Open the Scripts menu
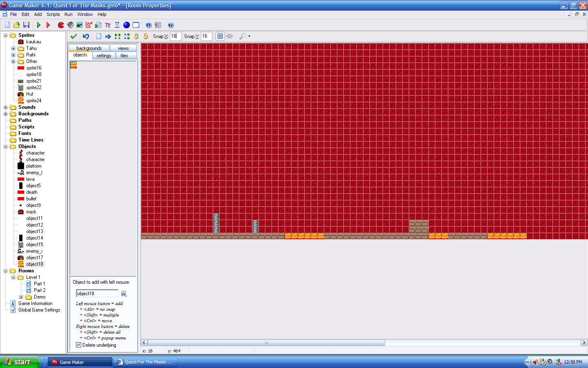This screenshot has height=368, width=588. (53, 14)
